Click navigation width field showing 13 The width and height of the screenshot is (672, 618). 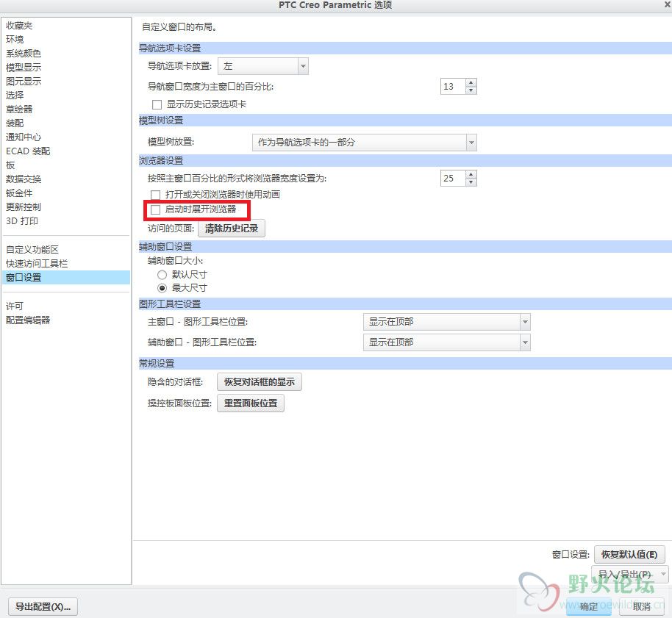(x=453, y=87)
